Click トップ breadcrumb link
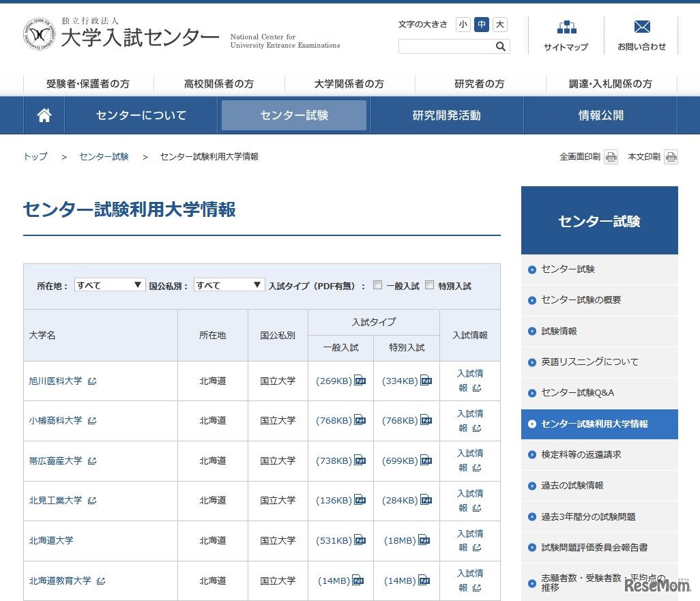Viewport: 700px width, 601px height. click(x=35, y=157)
